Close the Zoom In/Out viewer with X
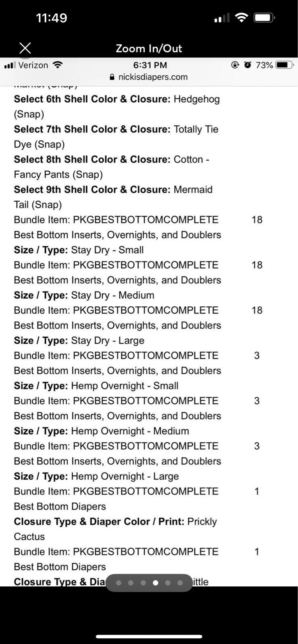The width and height of the screenshot is (298, 644). tap(25, 48)
